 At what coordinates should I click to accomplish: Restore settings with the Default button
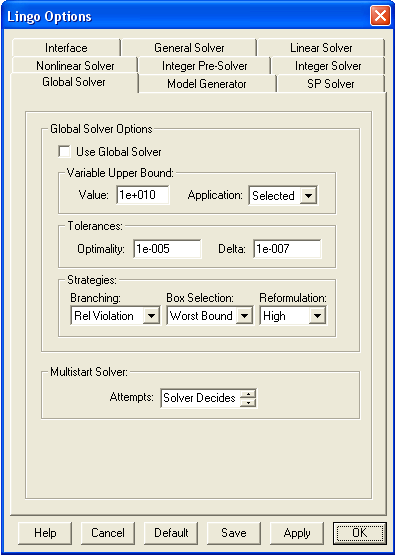coord(171,533)
